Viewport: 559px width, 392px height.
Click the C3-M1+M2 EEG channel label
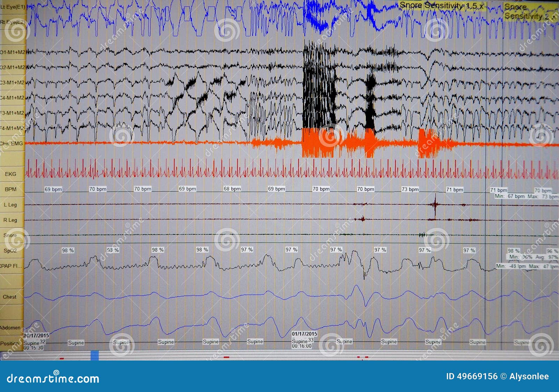(12, 82)
